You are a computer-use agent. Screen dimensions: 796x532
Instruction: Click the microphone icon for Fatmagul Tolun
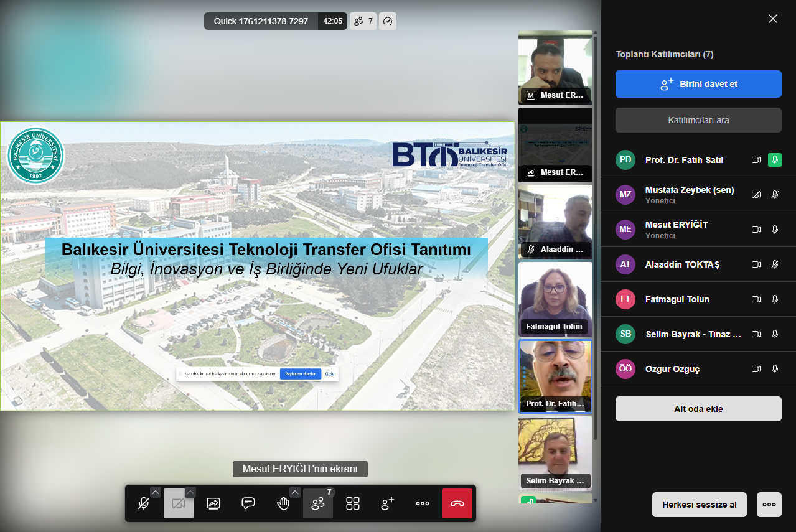point(775,299)
